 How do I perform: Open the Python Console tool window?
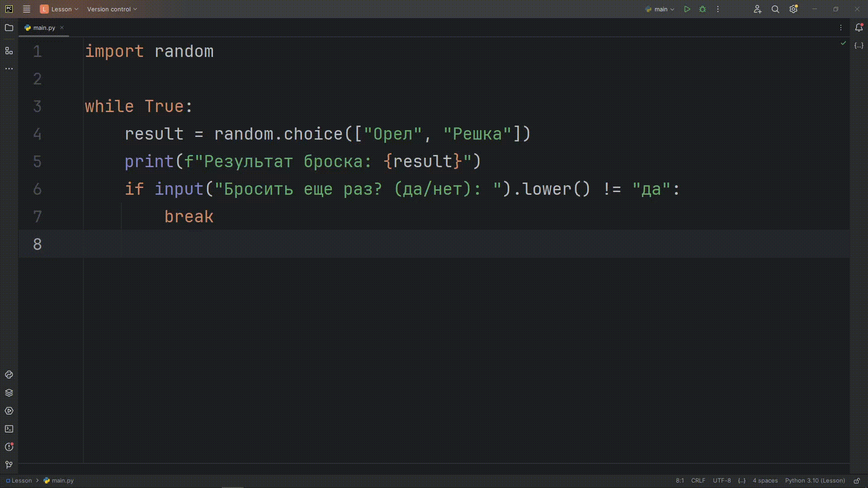(x=9, y=375)
